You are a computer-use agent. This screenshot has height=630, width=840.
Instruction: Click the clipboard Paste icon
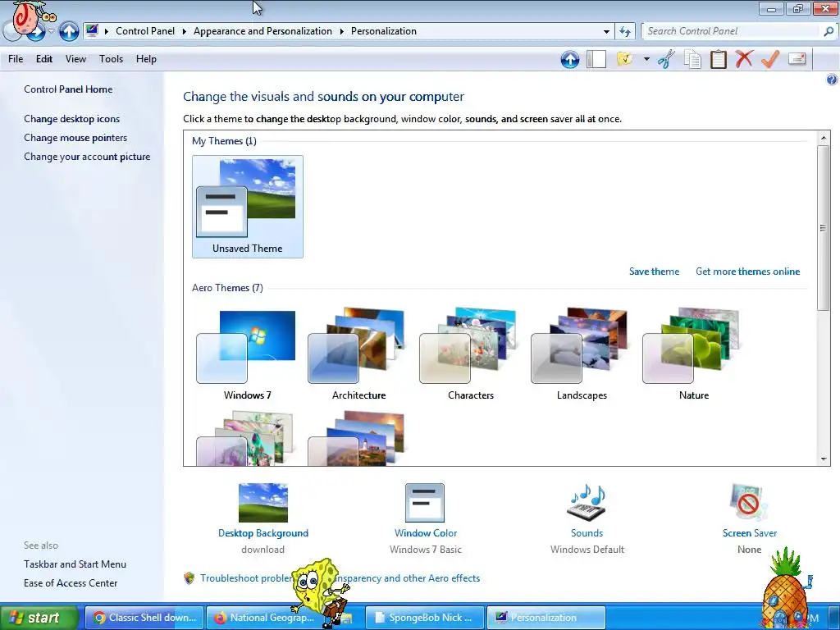pos(719,59)
